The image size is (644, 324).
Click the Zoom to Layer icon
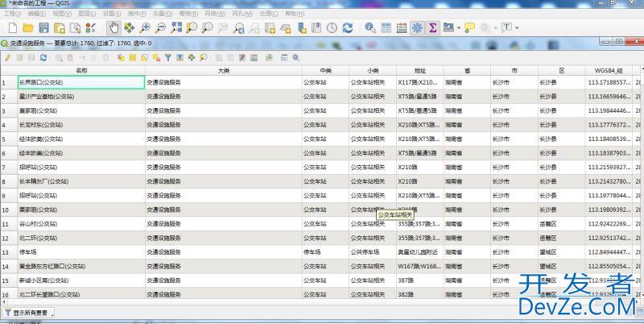[207, 27]
